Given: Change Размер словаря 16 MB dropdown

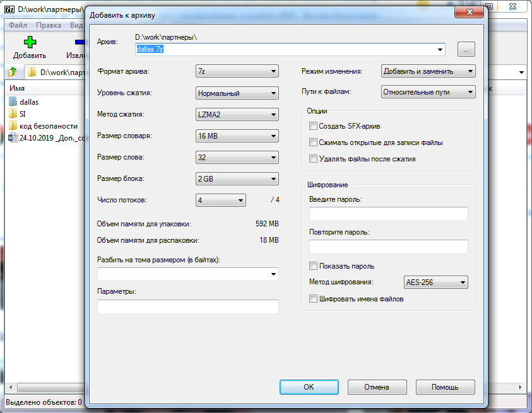Looking at the screenshot, I should tap(237, 136).
